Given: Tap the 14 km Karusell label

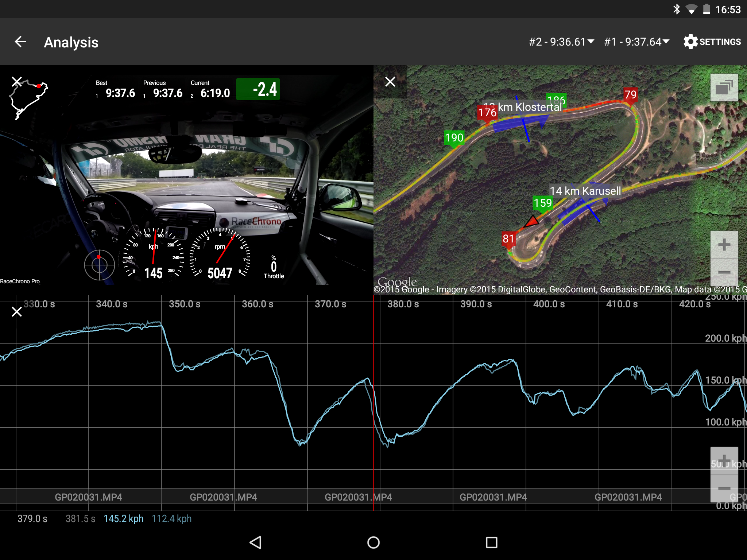Looking at the screenshot, I should tap(585, 191).
